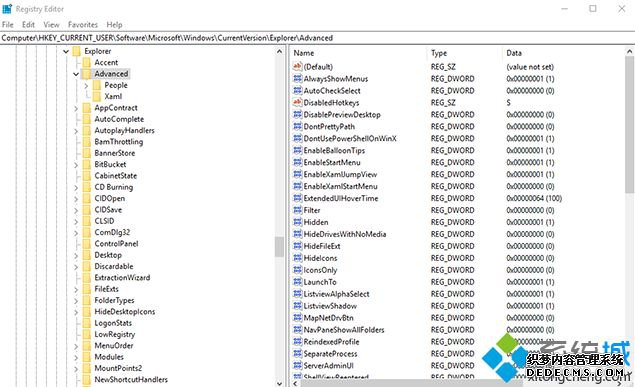This screenshot has width=635, height=387.
Task: Select the DWORD icon beside Hidden
Action: tap(298, 222)
